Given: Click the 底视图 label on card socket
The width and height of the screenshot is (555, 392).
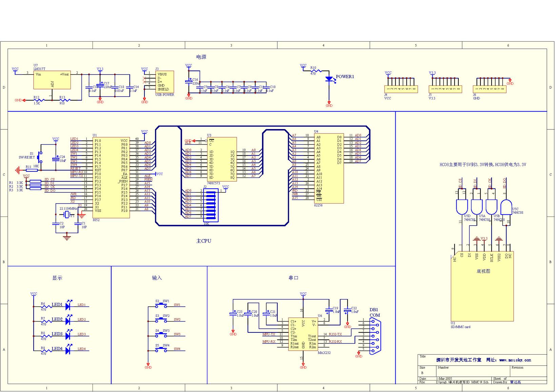Looking at the screenshot, I should pyautogui.click(x=483, y=271).
